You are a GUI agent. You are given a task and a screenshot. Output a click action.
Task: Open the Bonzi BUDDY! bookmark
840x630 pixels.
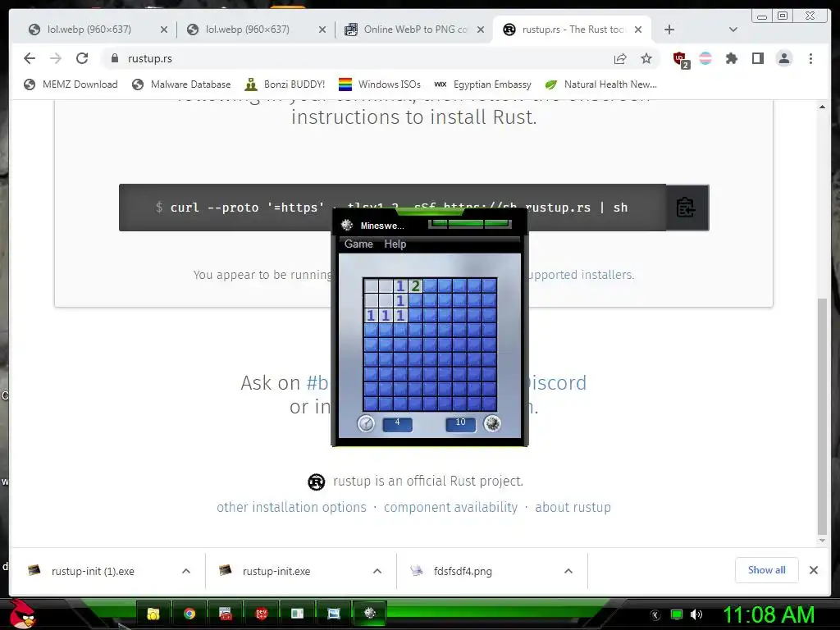coord(285,84)
